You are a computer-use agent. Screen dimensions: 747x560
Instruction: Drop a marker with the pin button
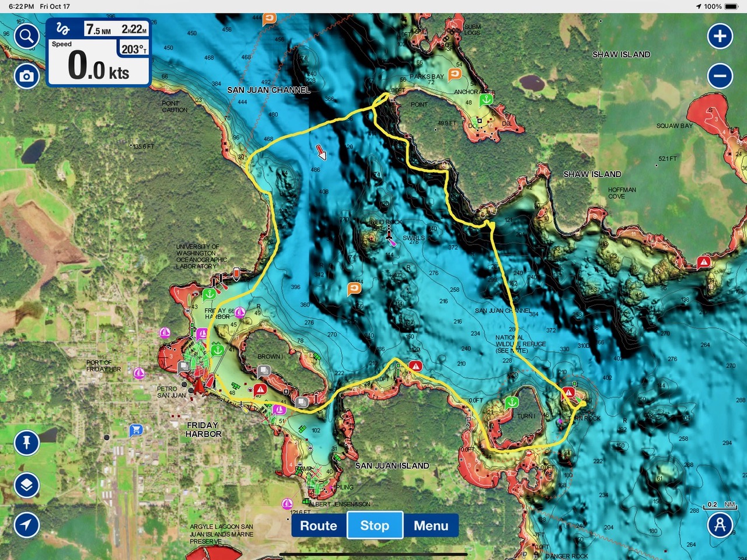coord(26,443)
